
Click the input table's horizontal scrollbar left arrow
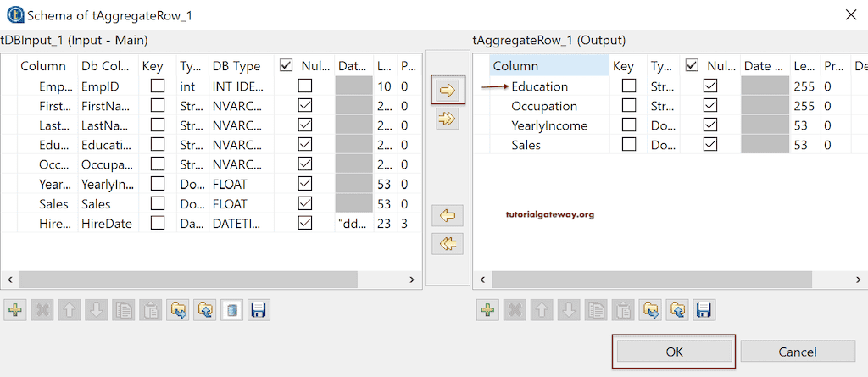(x=10, y=280)
